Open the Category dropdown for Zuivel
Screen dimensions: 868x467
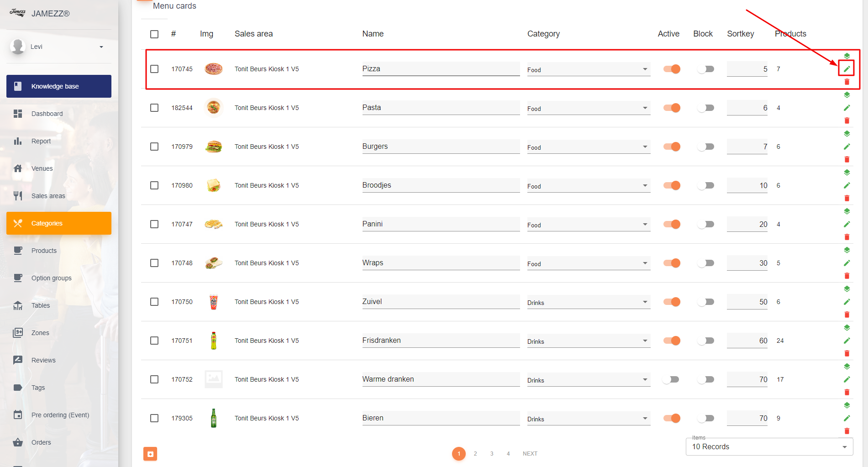589,302
